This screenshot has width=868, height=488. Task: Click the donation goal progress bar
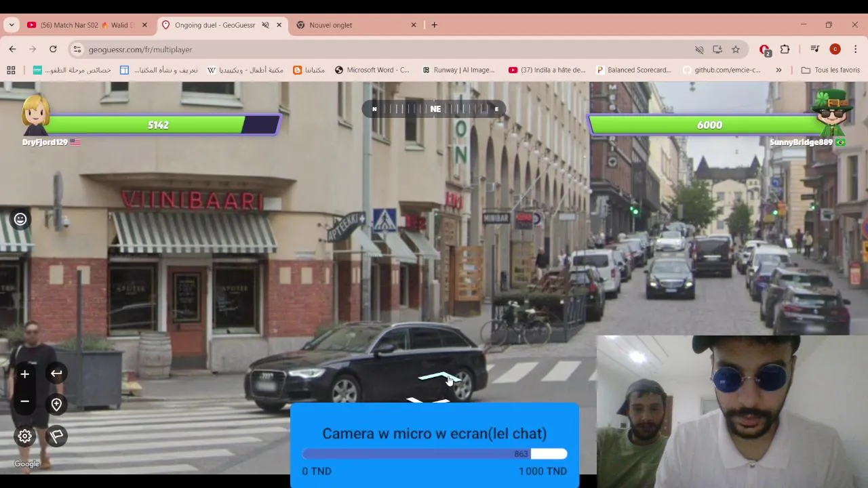(434, 454)
